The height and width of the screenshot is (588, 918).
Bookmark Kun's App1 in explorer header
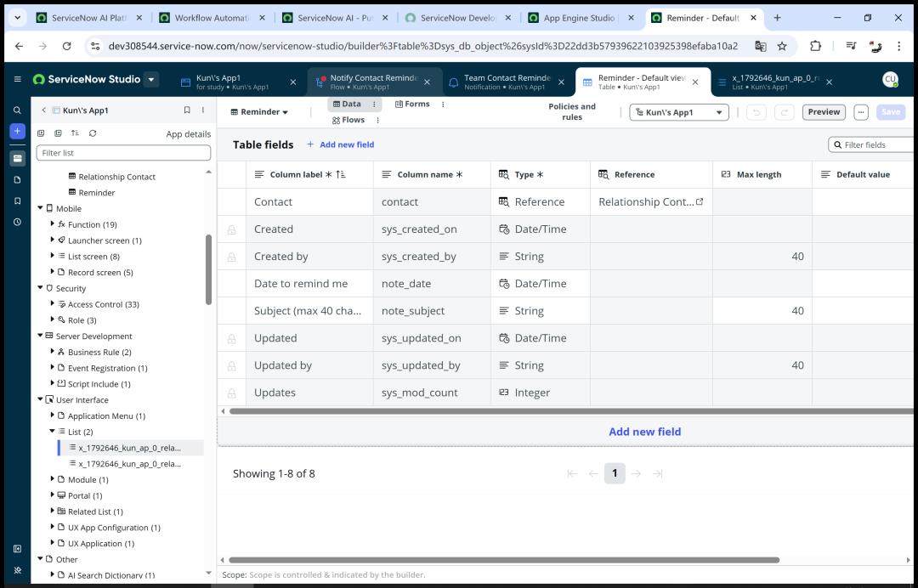click(187, 110)
